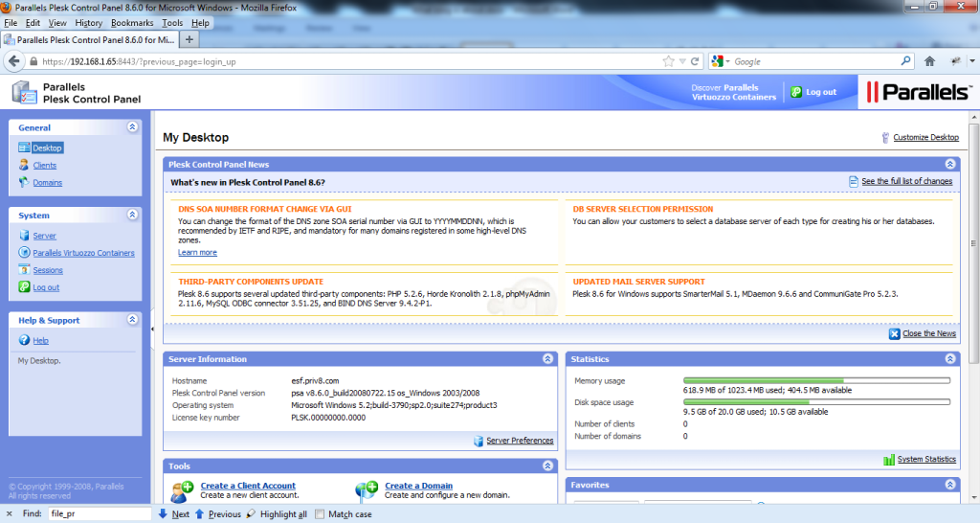The height and width of the screenshot is (523, 980).
Task: Click the bookmark star icon in address bar
Action: [668, 61]
